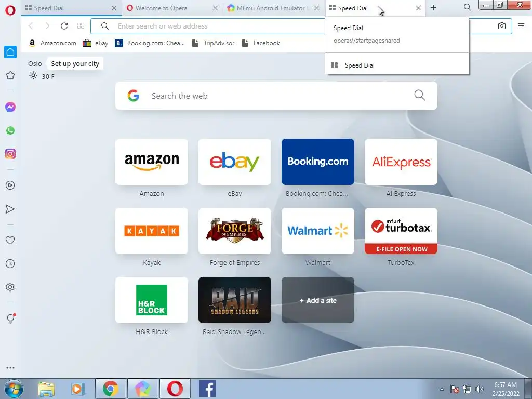
Task: Open the Raid Shadow Legends tile
Action: coord(235,300)
